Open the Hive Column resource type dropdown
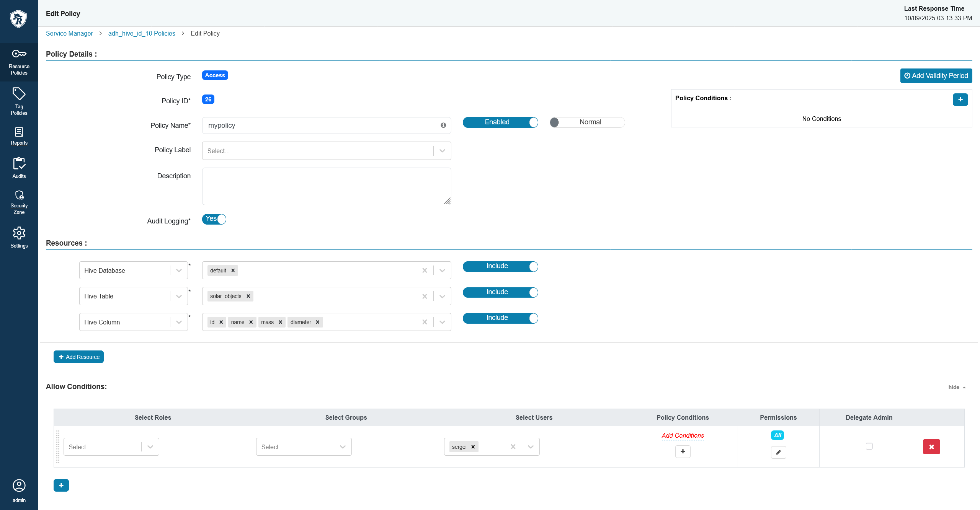Screen dimensions: 980x510 coord(179,322)
